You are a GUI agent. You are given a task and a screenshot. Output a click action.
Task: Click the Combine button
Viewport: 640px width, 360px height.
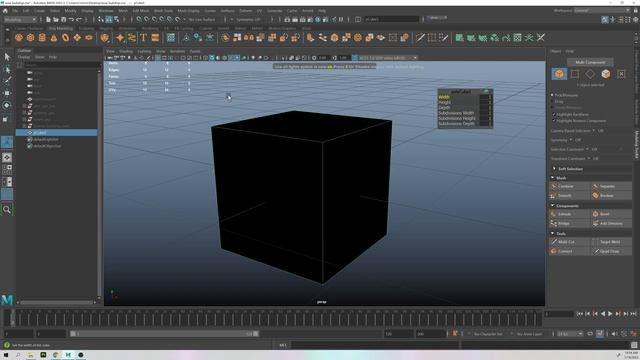(569, 187)
